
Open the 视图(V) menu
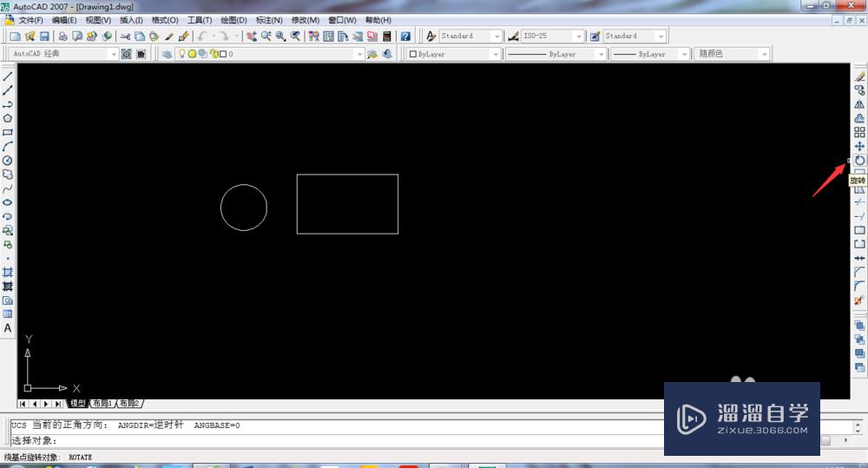click(98, 20)
